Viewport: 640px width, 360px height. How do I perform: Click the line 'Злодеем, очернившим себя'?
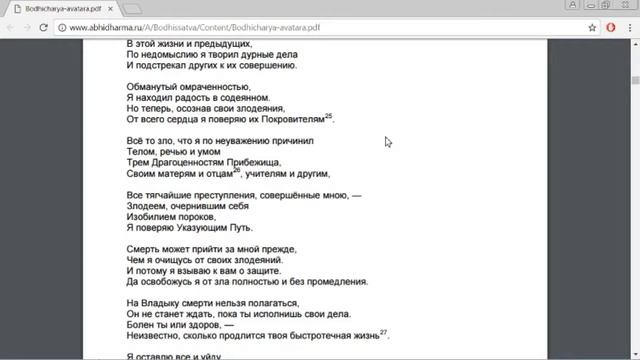pos(187,206)
